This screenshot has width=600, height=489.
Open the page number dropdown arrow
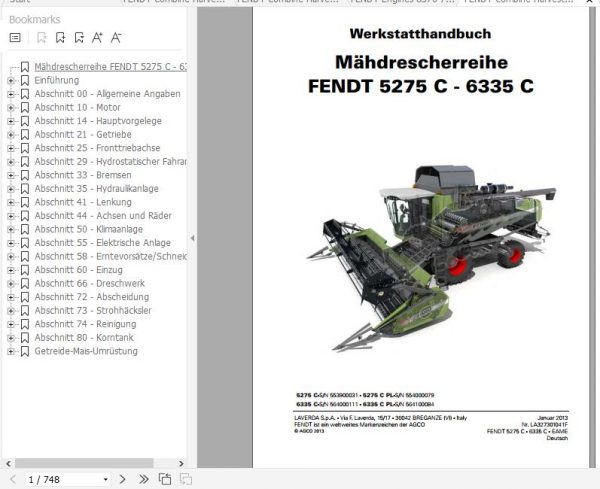pyautogui.click(x=106, y=479)
